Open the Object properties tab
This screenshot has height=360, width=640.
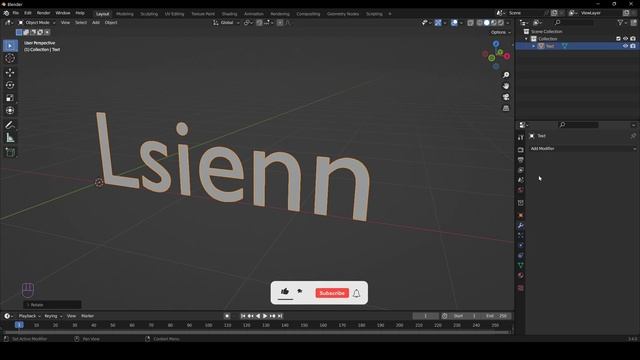(x=520, y=216)
